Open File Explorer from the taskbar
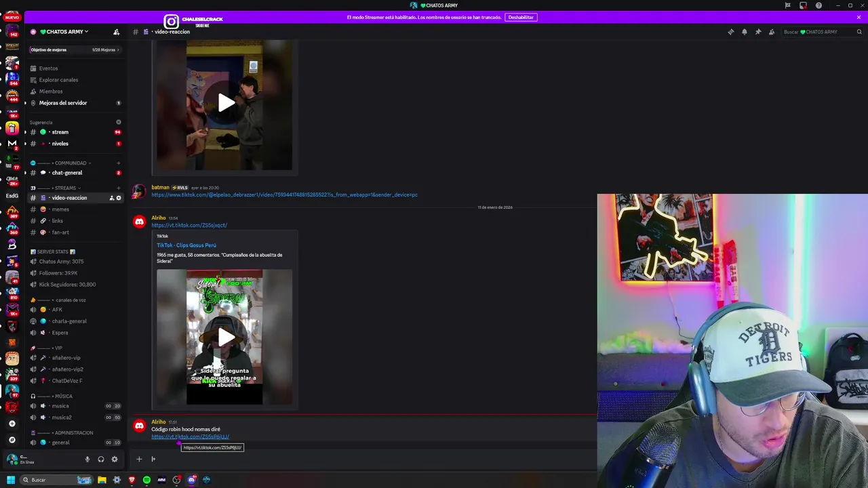The width and height of the screenshot is (868, 488). (102, 480)
